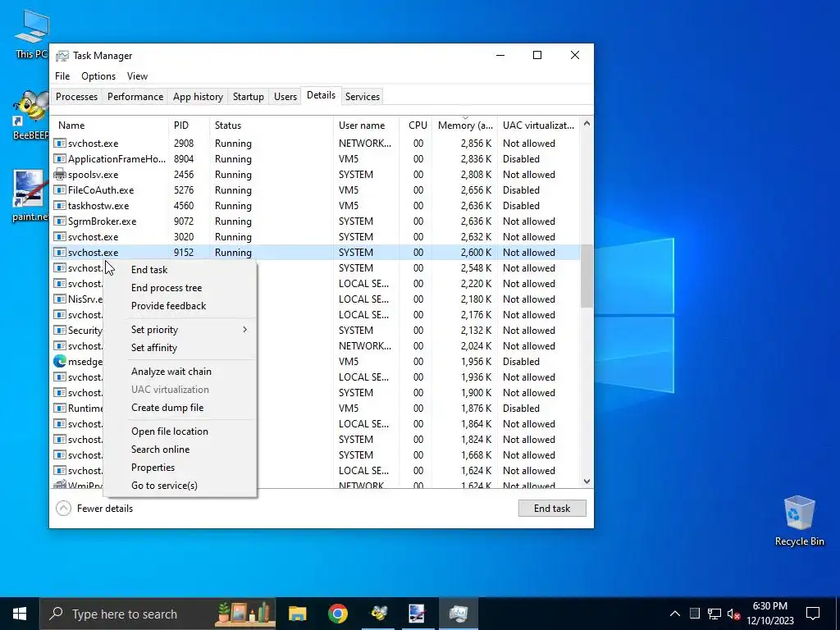Click the End task button at bottom
Image resolution: width=840 pixels, height=630 pixels.
point(552,509)
